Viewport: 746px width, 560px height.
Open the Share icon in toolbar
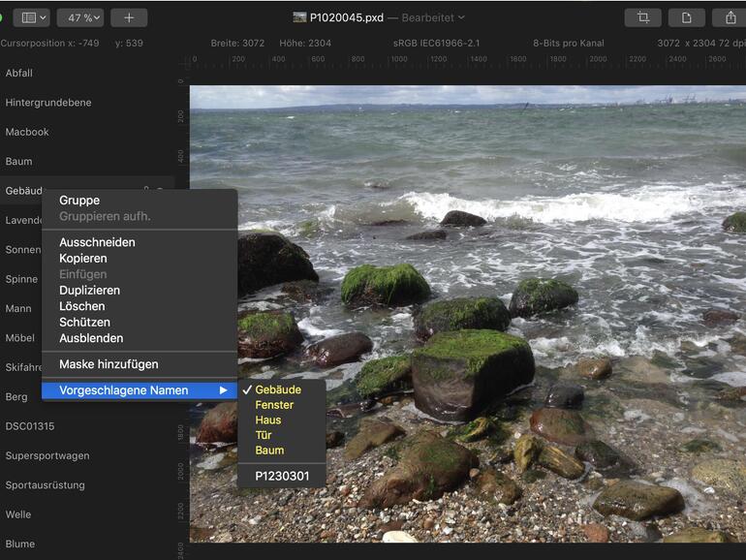point(729,17)
